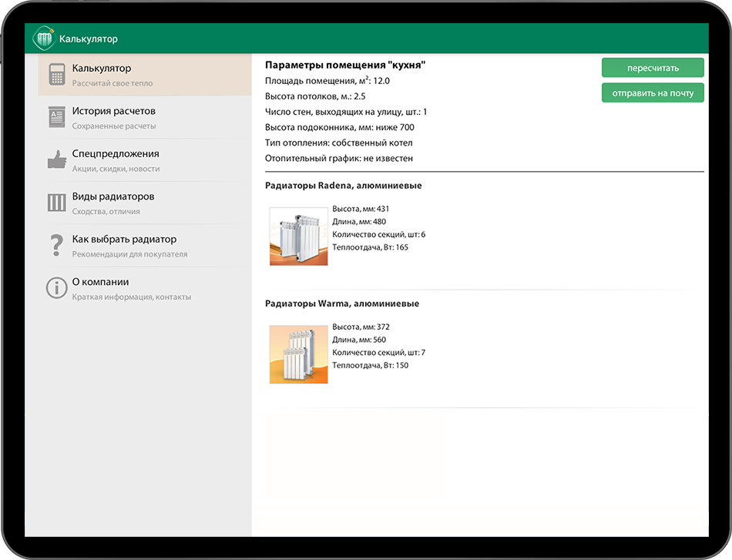The image size is (732, 560).
Task: Open the info icon for О компании
Action: [56, 288]
